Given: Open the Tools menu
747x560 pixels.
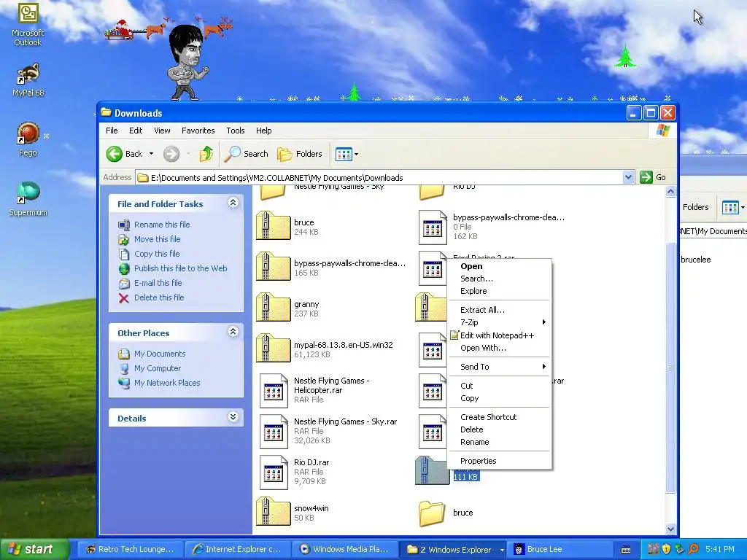Looking at the screenshot, I should pyautogui.click(x=236, y=131).
